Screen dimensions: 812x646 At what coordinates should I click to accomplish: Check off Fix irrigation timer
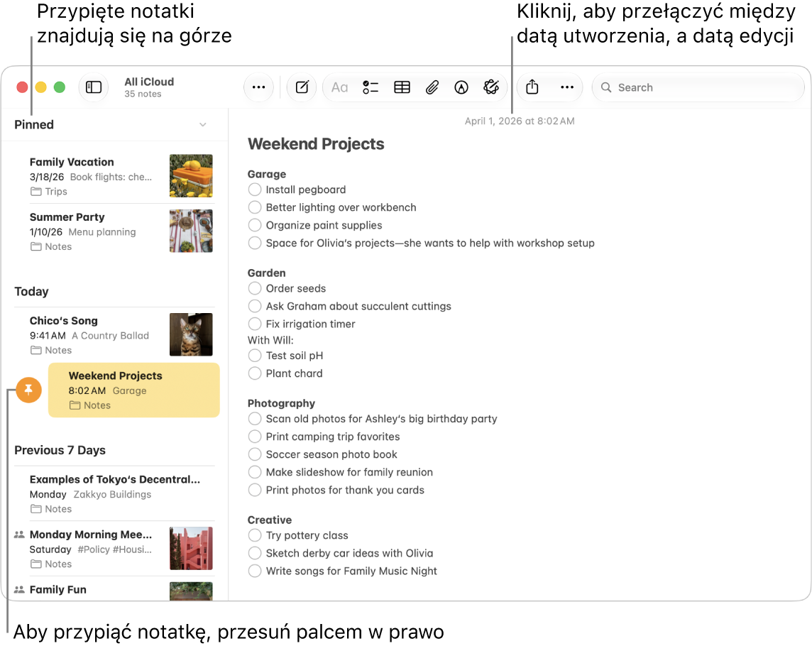click(255, 324)
